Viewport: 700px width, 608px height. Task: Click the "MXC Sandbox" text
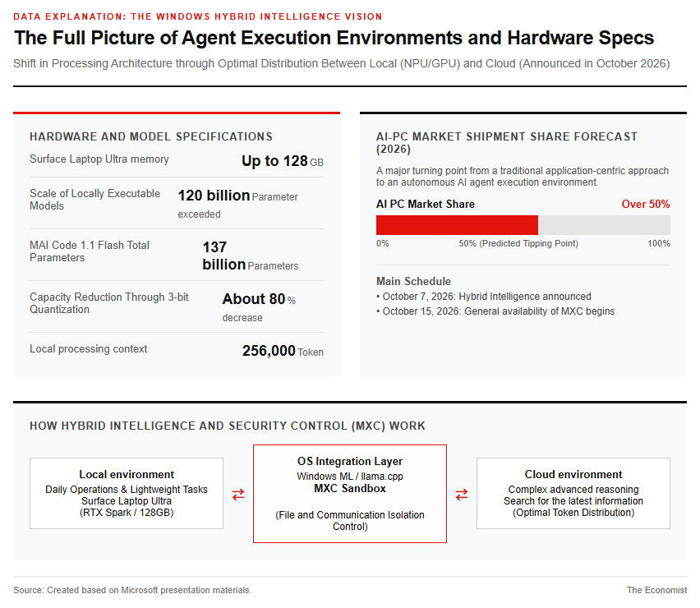(350, 488)
